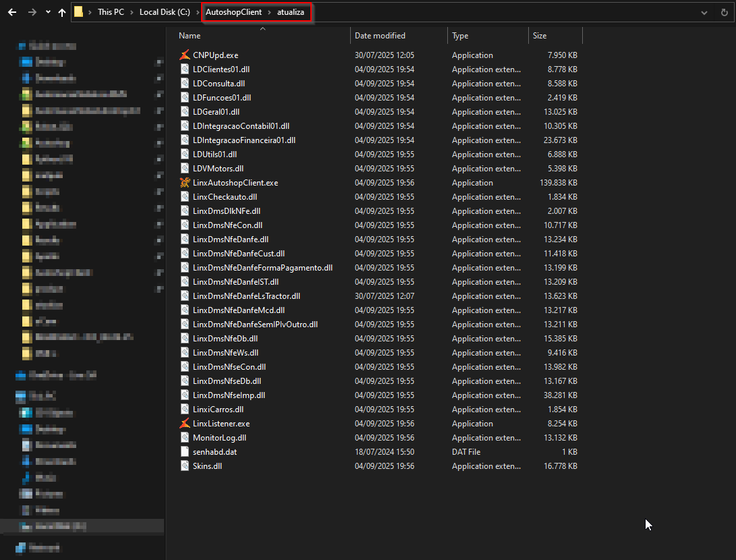Select the LDVMotors.dll file icon
This screenshot has height=560, width=736.
click(185, 168)
